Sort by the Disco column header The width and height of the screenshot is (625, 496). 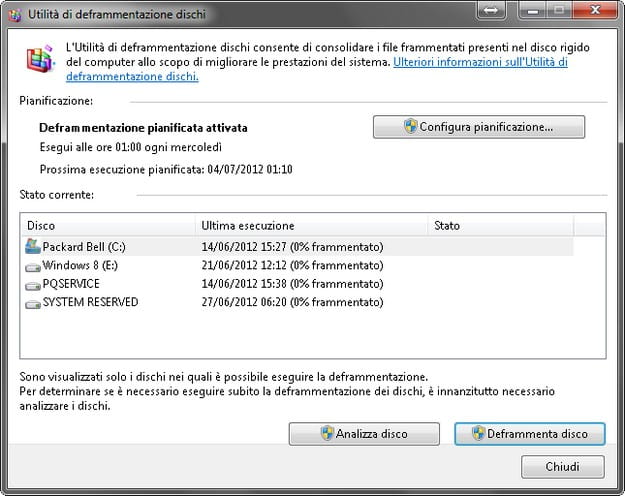point(106,226)
